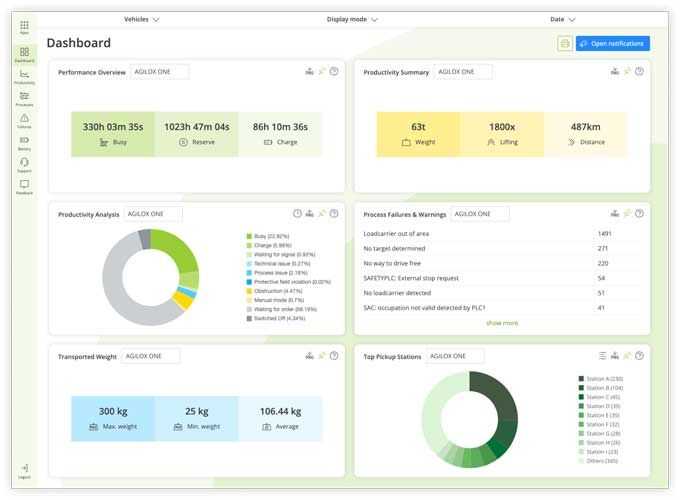
Task: Expand the Vehicles filter dropdown
Action: (x=142, y=20)
